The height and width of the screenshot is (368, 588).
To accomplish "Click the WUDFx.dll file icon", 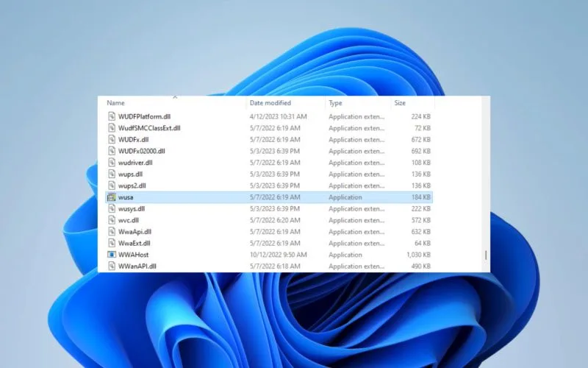I will [112, 139].
